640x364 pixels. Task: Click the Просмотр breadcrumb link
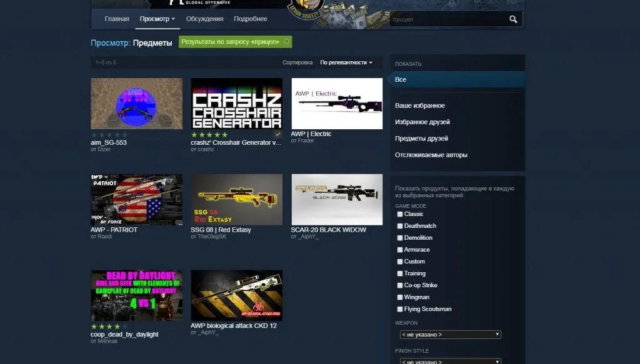(110, 43)
